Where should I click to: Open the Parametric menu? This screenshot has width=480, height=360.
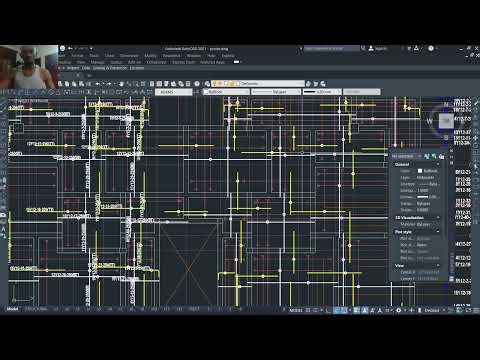172,56
